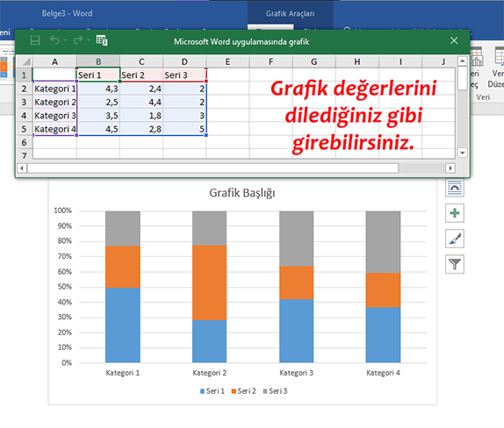Select column A header
The image size is (504, 428).
54,61
